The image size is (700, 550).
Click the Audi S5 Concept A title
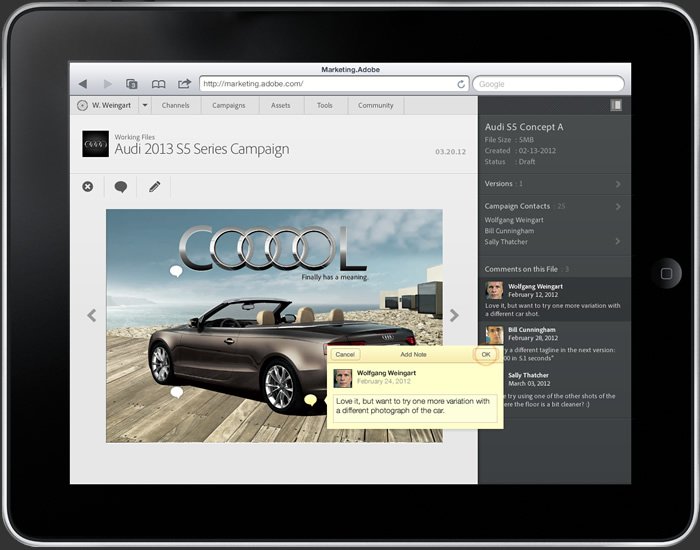pyautogui.click(x=524, y=127)
